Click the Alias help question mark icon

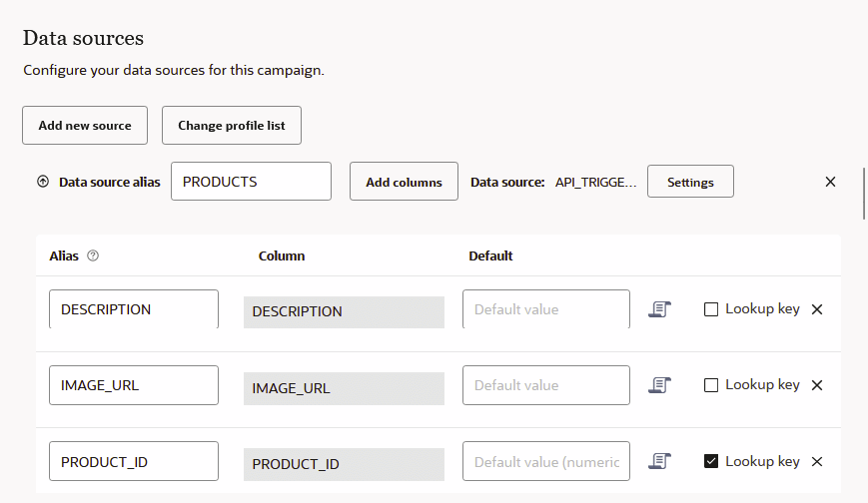93,255
